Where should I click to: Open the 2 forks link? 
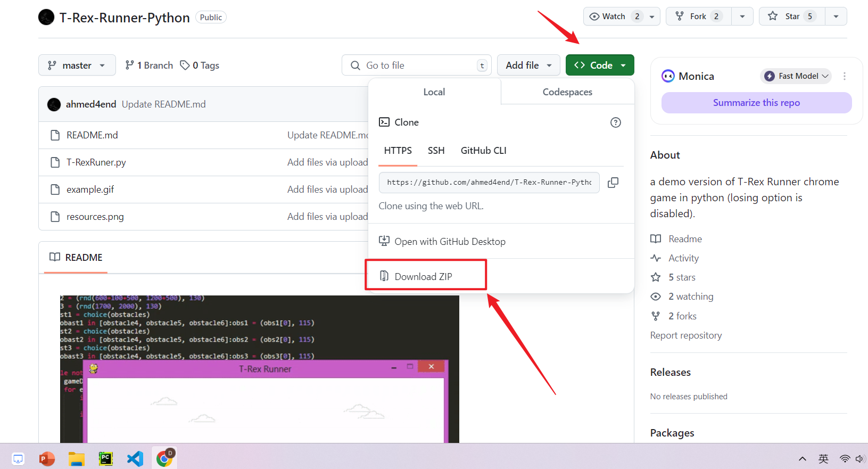[683, 316]
